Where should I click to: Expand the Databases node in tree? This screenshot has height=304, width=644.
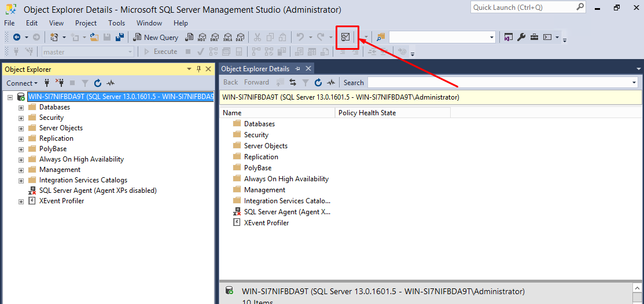(x=21, y=108)
